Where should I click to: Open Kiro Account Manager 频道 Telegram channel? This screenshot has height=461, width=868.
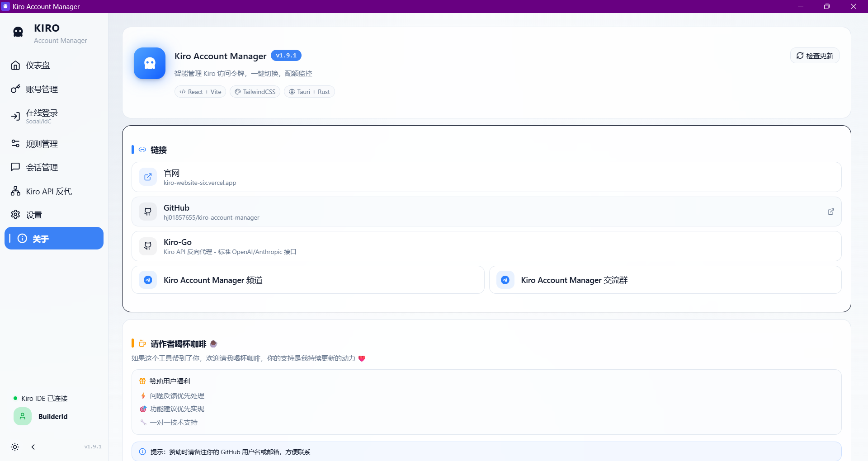click(308, 280)
